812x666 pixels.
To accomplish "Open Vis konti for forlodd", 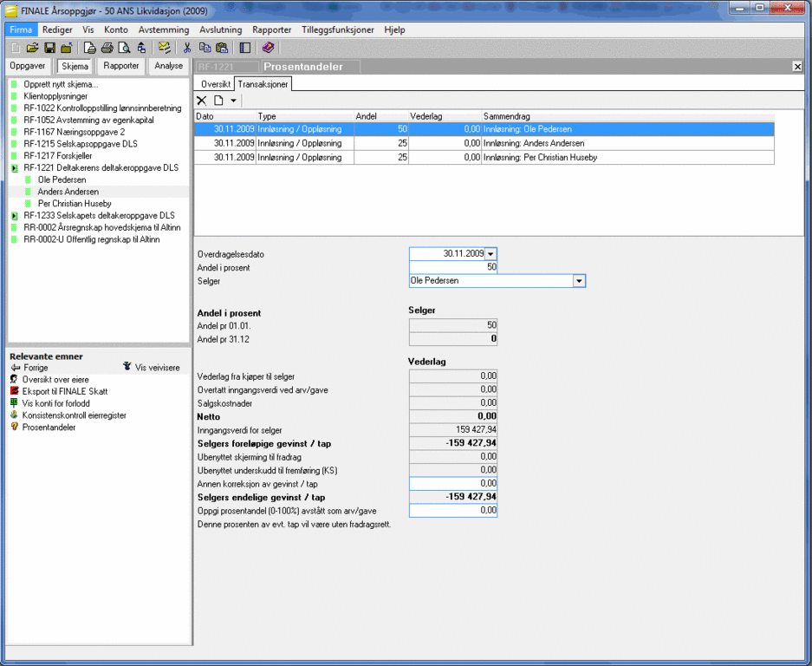I will point(50,404).
